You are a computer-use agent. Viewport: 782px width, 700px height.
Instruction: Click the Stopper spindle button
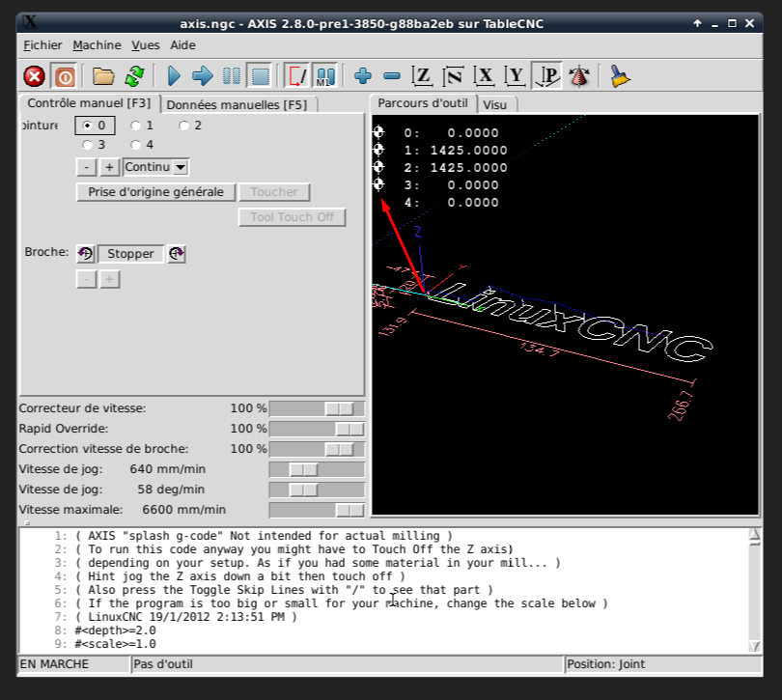130,254
